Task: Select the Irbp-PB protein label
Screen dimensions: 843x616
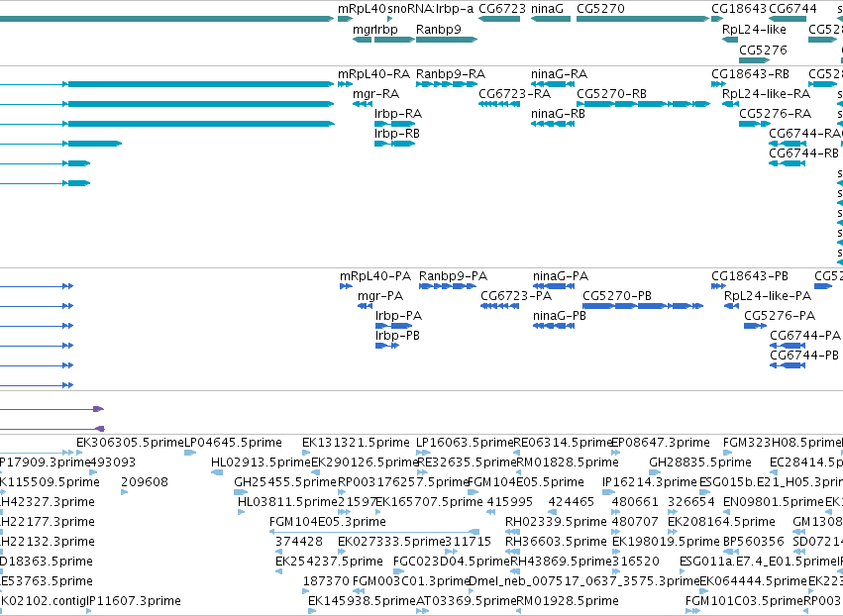Action: tap(397, 336)
